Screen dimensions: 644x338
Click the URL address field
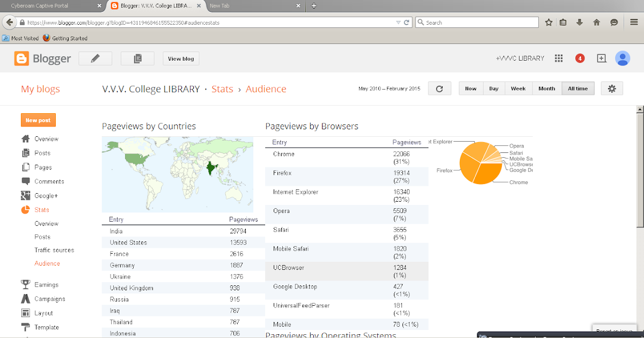(209, 23)
